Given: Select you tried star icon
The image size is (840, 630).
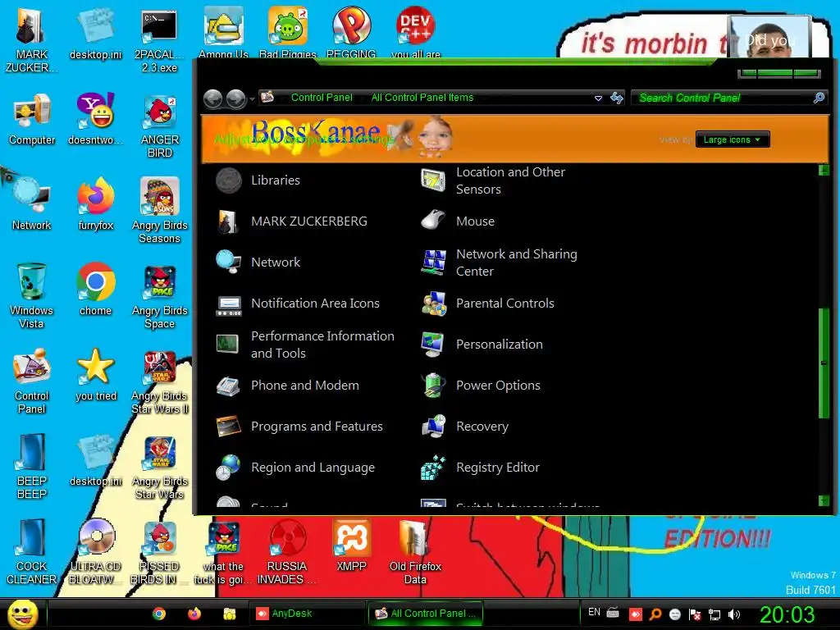Looking at the screenshot, I should pyautogui.click(x=96, y=374).
